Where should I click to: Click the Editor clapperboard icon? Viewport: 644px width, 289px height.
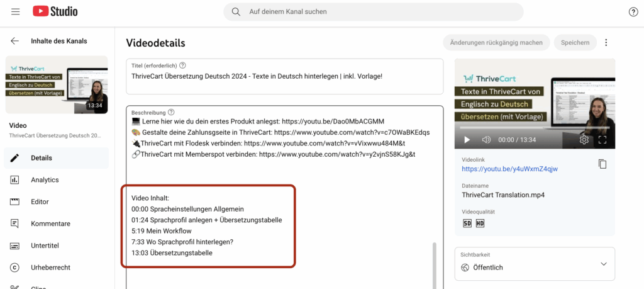14,202
